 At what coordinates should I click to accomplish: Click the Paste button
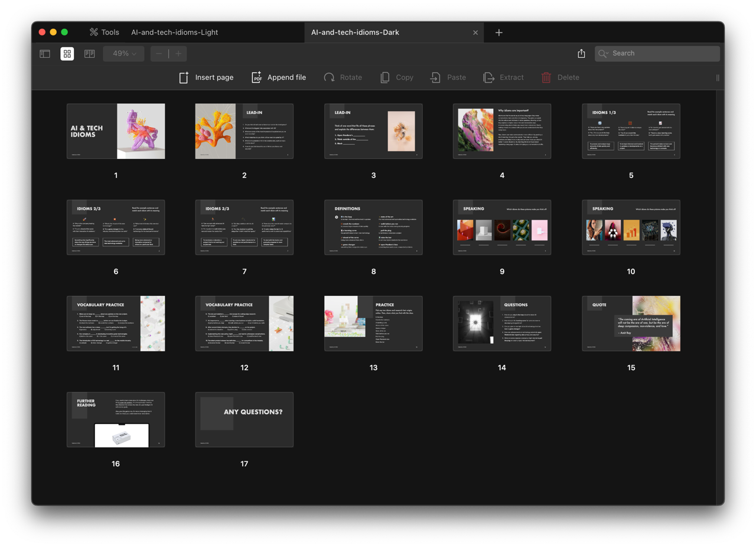coord(448,77)
